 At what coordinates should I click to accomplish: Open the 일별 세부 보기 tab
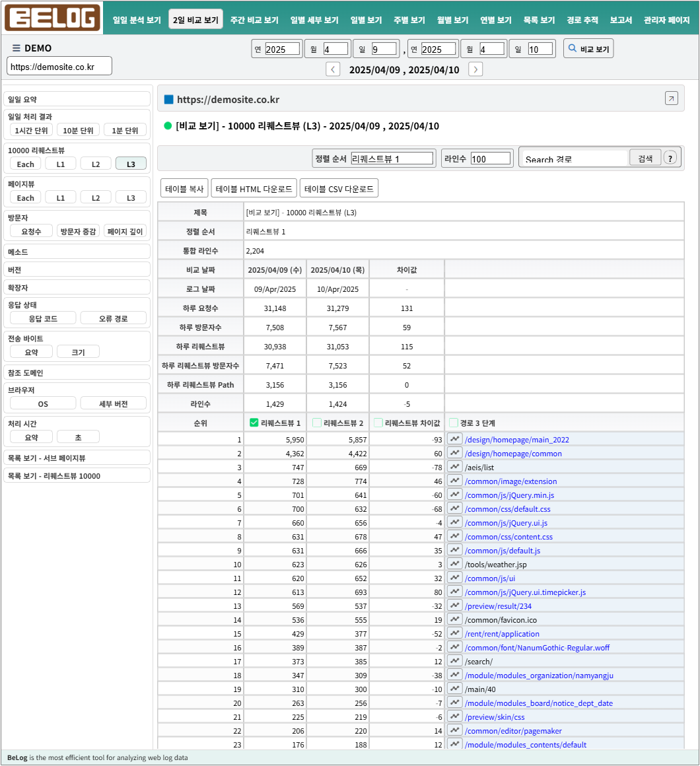(314, 20)
